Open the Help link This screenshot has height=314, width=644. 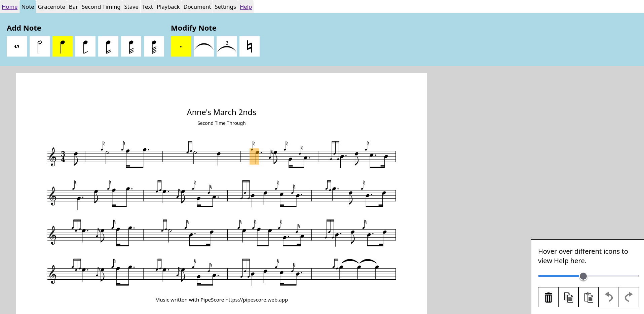tap(246, 7)
